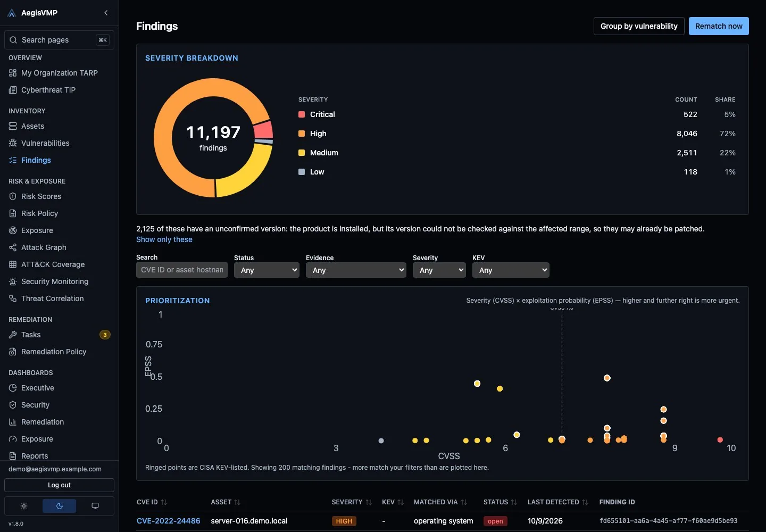
Task: Click the ATT&CK Coverage grid icon
Action: pyautogui.click(x=13, y=264)
